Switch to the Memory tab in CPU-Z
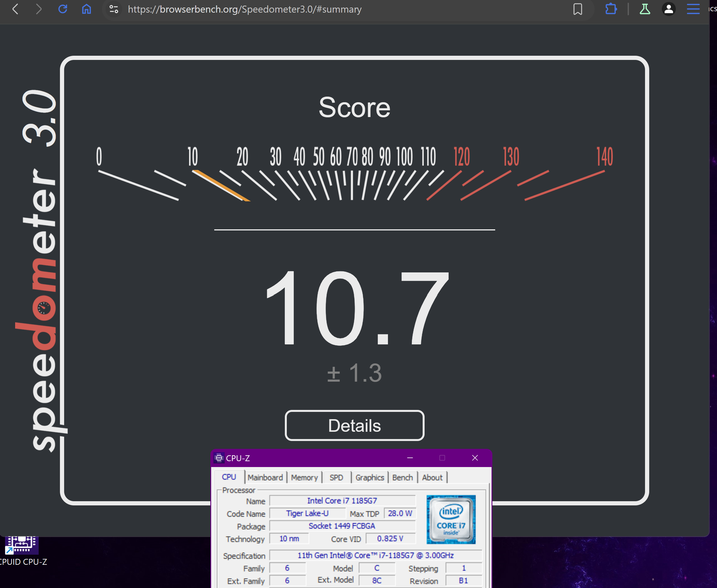 point(304,478)
